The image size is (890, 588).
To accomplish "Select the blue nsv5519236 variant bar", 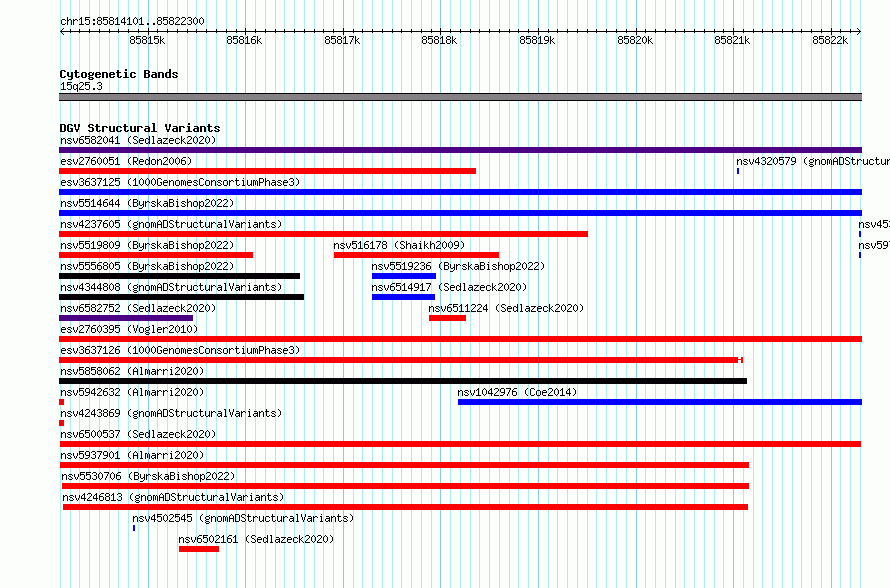I will (x=404, y=276).
